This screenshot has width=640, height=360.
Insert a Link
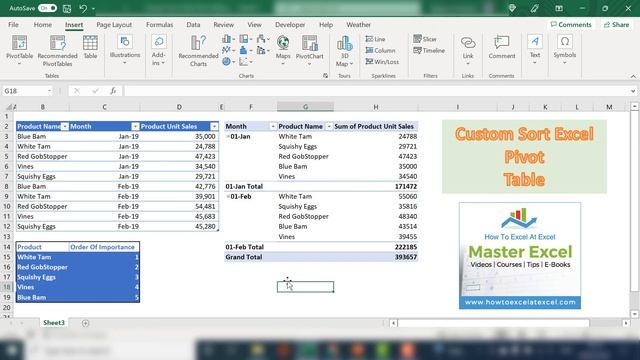pyautogui.click(x=468, y=51)
